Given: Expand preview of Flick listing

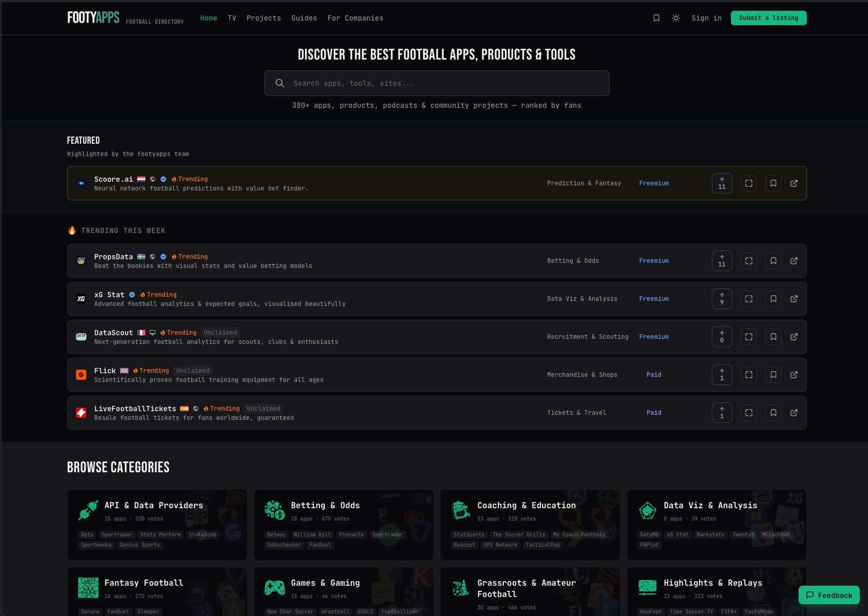Looking at the screenshot, I should click(x=748, y=375).
